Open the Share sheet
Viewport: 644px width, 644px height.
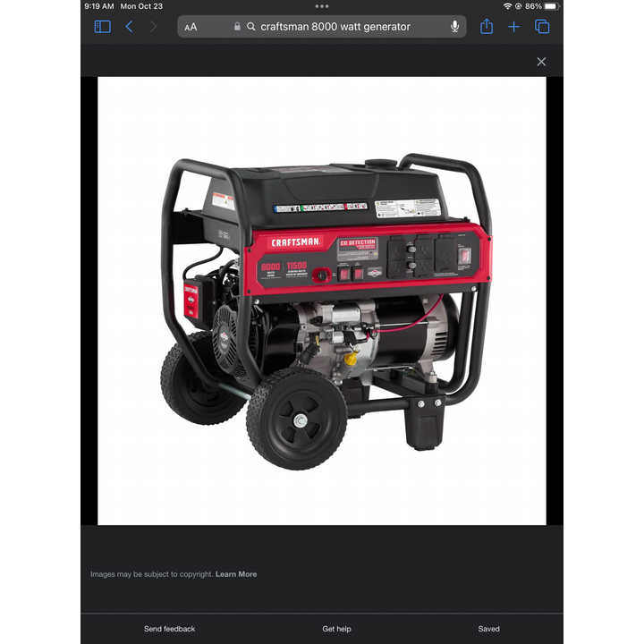coord(487,26)
